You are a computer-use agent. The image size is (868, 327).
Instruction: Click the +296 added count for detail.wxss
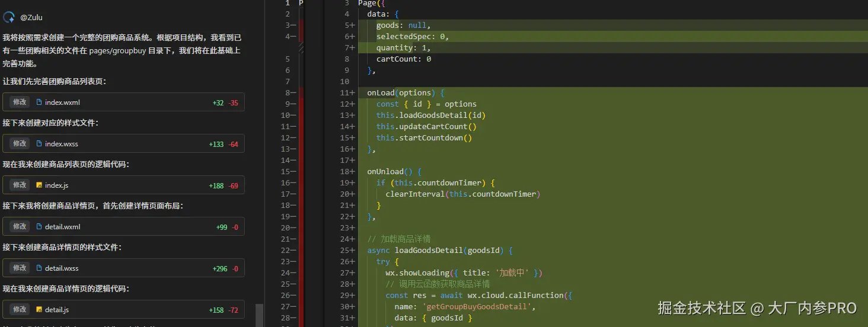pyautogui.click(x=220, y=269)
